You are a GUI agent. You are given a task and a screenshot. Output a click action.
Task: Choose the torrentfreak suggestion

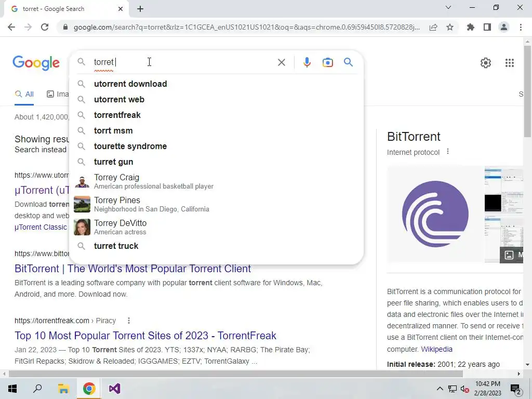[x=216, y=115]
